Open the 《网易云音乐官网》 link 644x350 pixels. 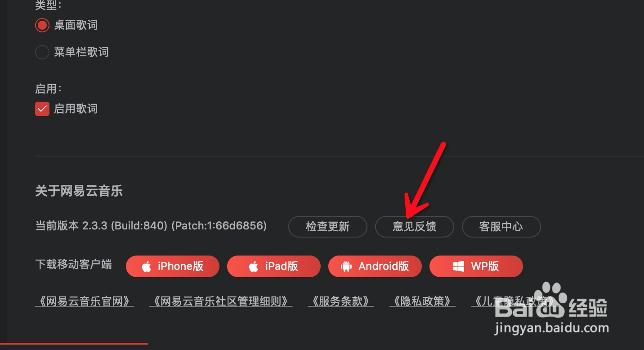point(85,301)
